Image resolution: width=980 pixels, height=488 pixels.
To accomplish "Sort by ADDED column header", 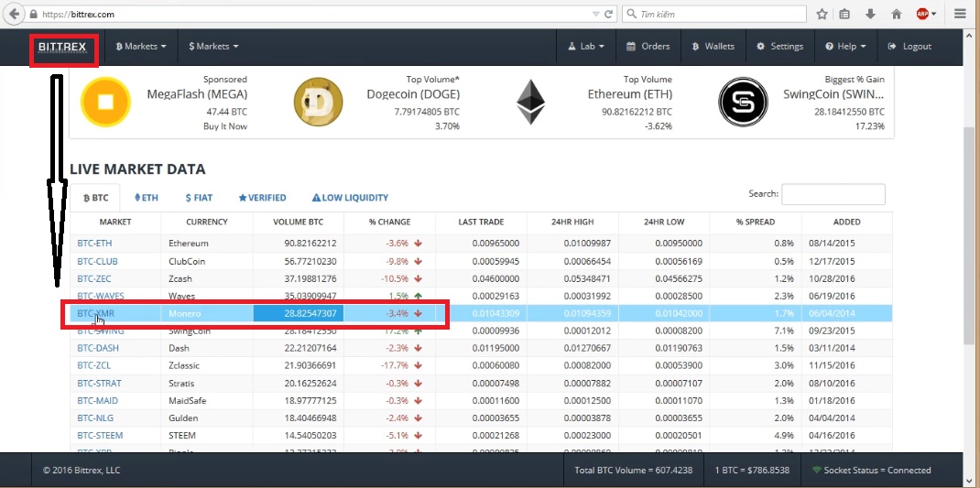I will (847, 222).
